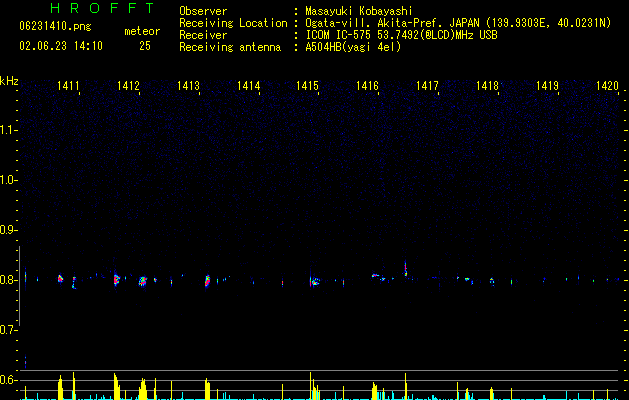Click the meteor count value 25
The height and width of the screenshot is (400, 629).
[145, 46]
